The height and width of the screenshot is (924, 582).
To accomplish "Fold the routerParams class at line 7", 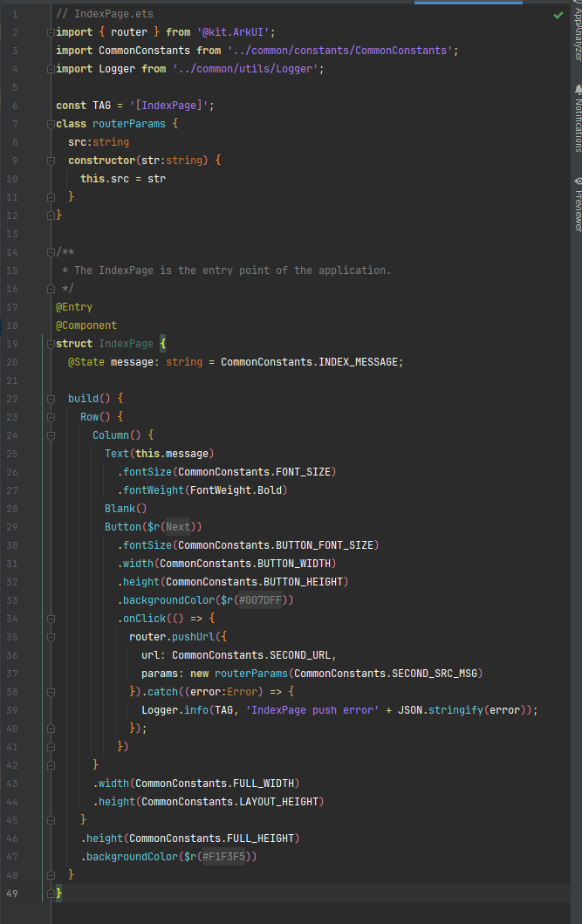I will (51, 124).
